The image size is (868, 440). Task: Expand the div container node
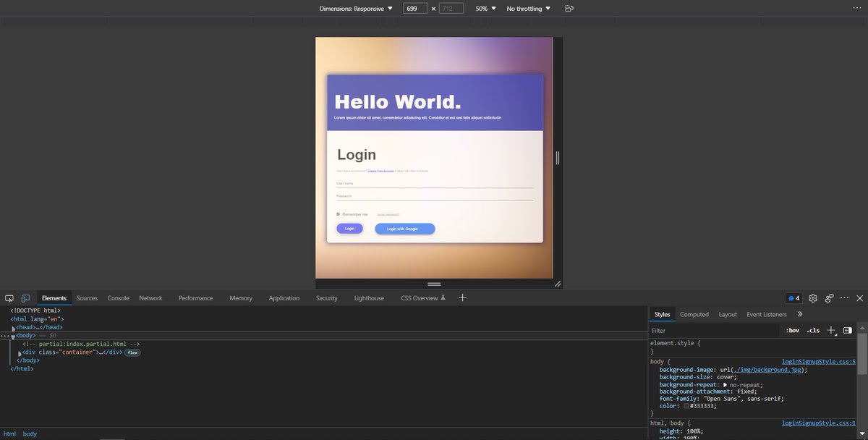20,353
